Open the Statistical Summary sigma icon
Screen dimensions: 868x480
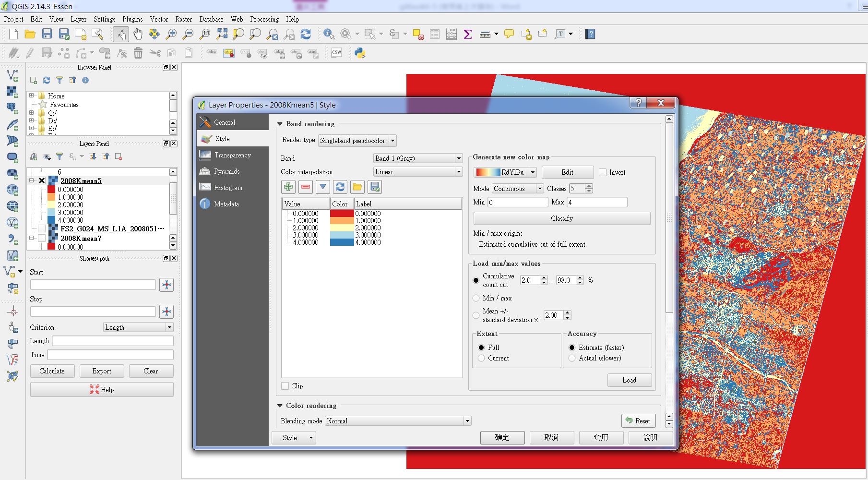tap(468, 34)
